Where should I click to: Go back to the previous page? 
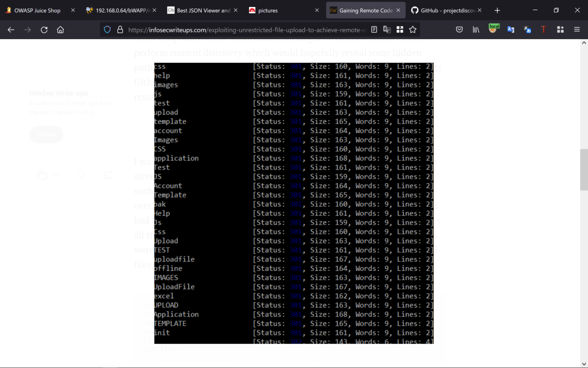pos(11,30)
